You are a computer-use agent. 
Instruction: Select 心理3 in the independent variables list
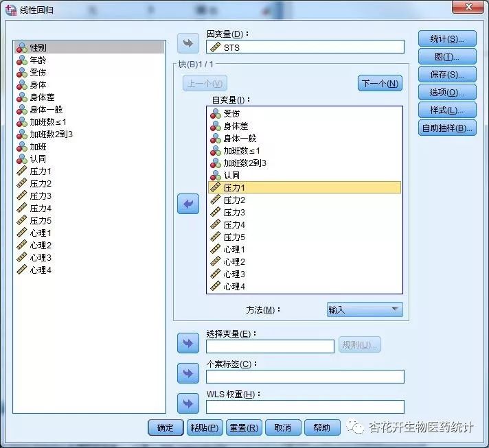[304, 274]
